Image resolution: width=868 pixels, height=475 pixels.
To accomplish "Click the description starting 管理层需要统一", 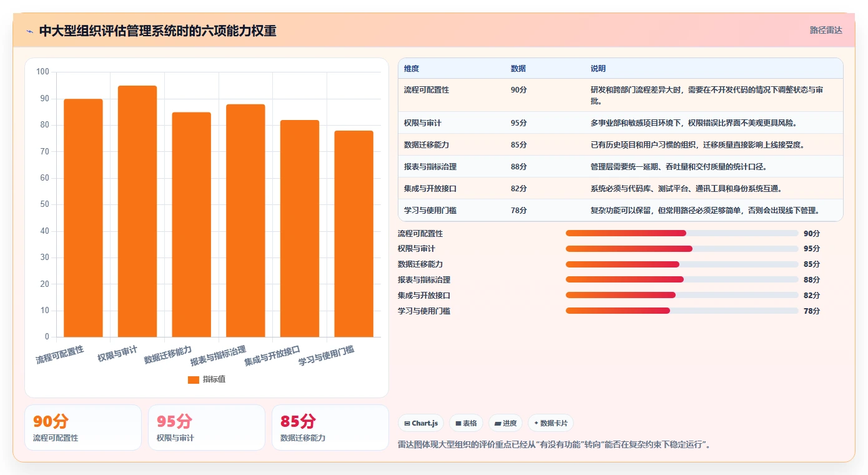I will pyautogui.click(x=679, y=167).
